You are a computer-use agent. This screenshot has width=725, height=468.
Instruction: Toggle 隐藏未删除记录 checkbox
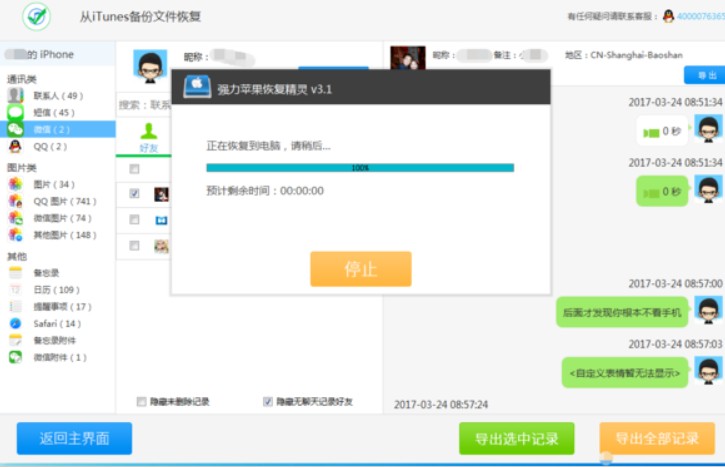coord(141,402)
